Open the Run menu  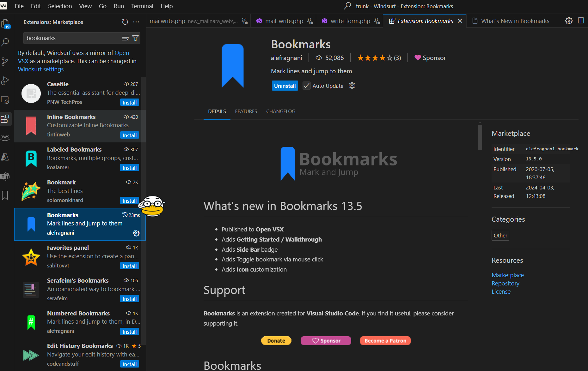click(119, 6)
